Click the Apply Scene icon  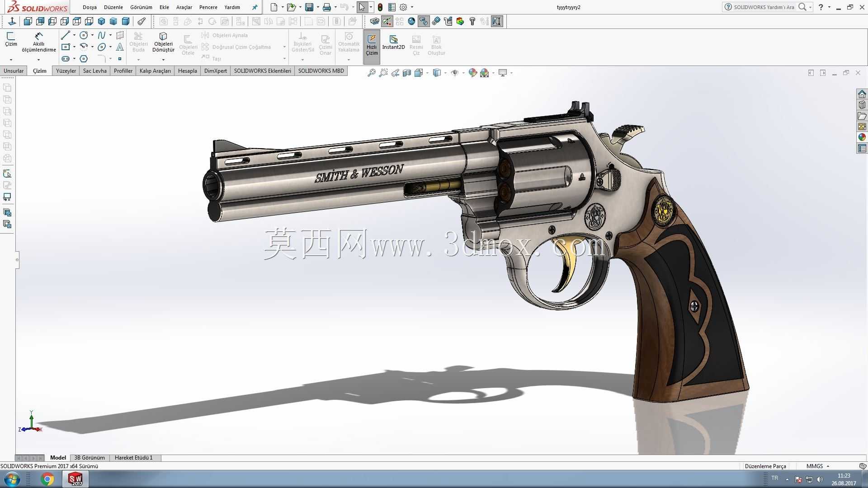485,73
